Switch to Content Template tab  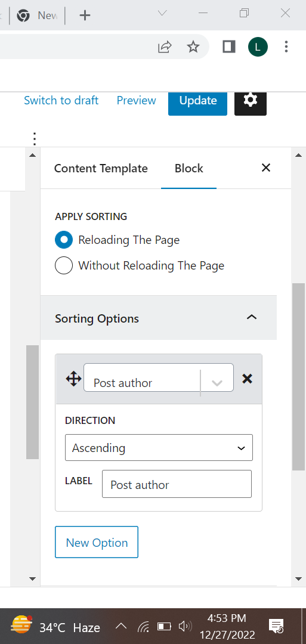click(x=101, y=168)
